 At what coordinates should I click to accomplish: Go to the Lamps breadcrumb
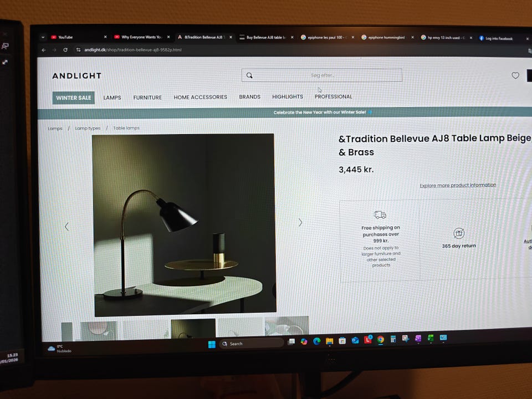pyautogui.click(x=55, y=128)
